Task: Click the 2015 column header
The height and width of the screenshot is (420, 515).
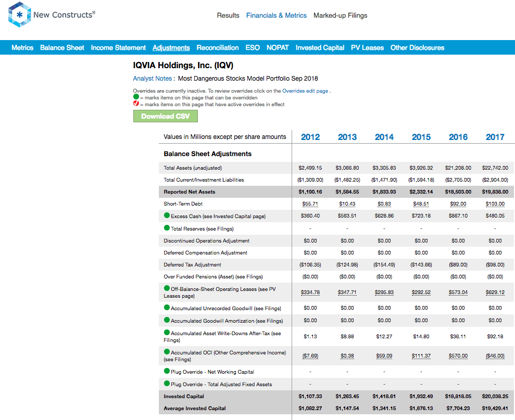Action: pos(421,137)
